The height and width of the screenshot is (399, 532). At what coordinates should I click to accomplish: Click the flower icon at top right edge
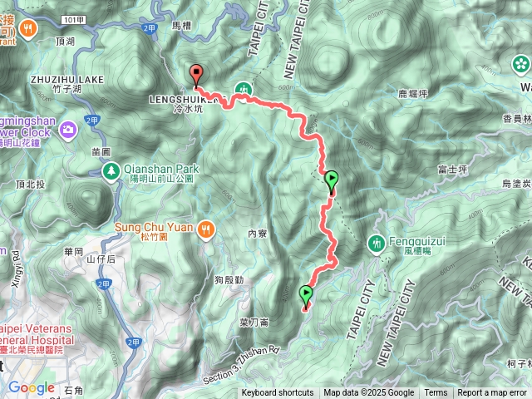click(521, 65)
